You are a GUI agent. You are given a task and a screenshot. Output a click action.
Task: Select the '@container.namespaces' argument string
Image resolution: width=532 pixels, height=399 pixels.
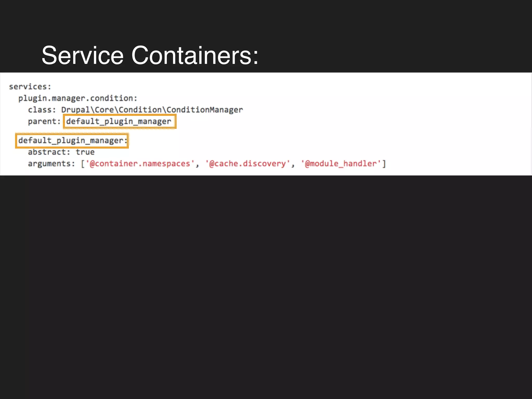[140, 164]
